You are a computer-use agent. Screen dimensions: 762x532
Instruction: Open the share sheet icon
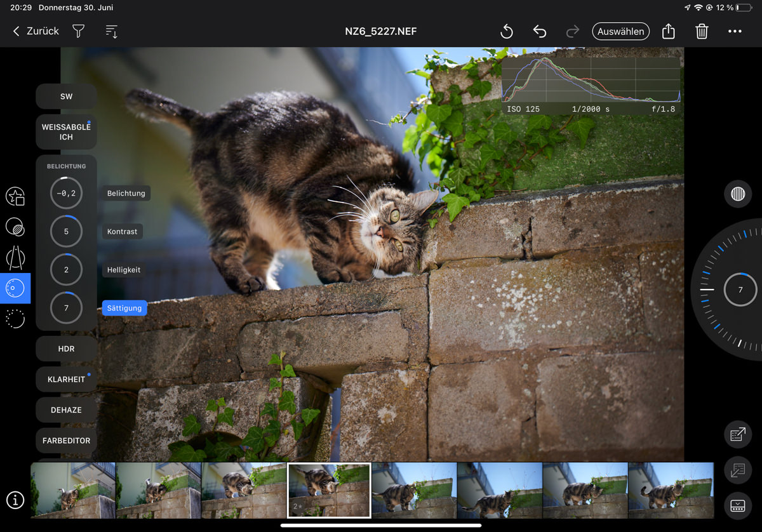tap(668, 31)
